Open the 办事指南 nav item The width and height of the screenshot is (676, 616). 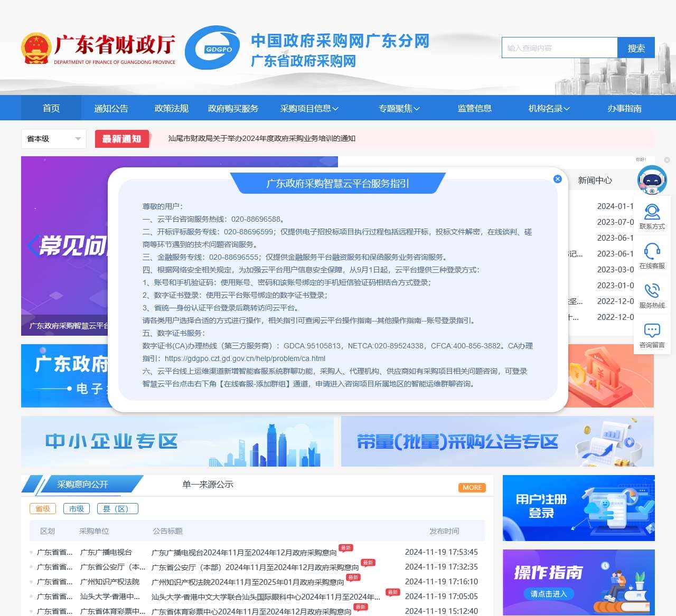[624, 108]
